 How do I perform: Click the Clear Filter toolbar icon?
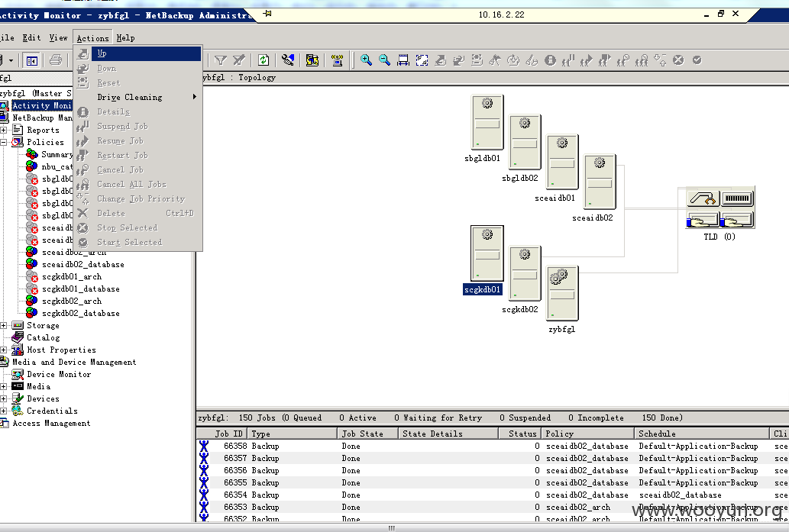click(x=238, y=60)
